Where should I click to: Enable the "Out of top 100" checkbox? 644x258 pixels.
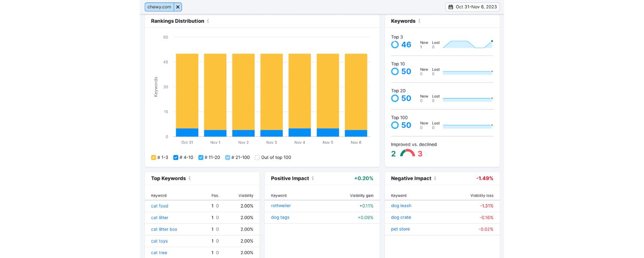[257, 157]
